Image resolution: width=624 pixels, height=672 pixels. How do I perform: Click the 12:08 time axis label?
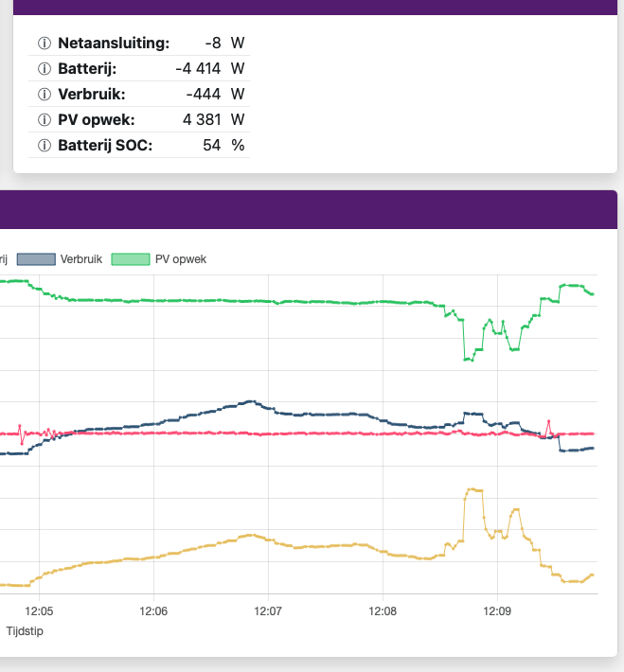(x=383, y=610)
